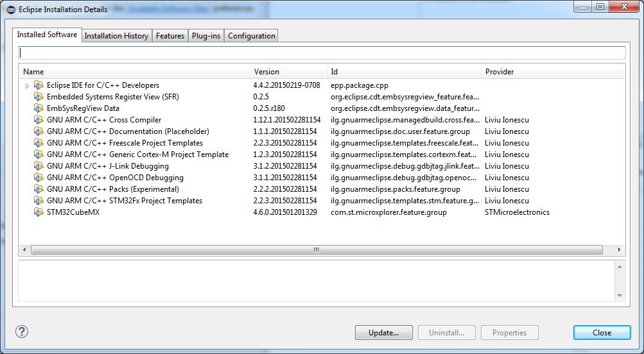Screen dimensions: 644x354
Task: Select the Embedded Systems Register View (SFR) row
Action: [x=322, y=97]
